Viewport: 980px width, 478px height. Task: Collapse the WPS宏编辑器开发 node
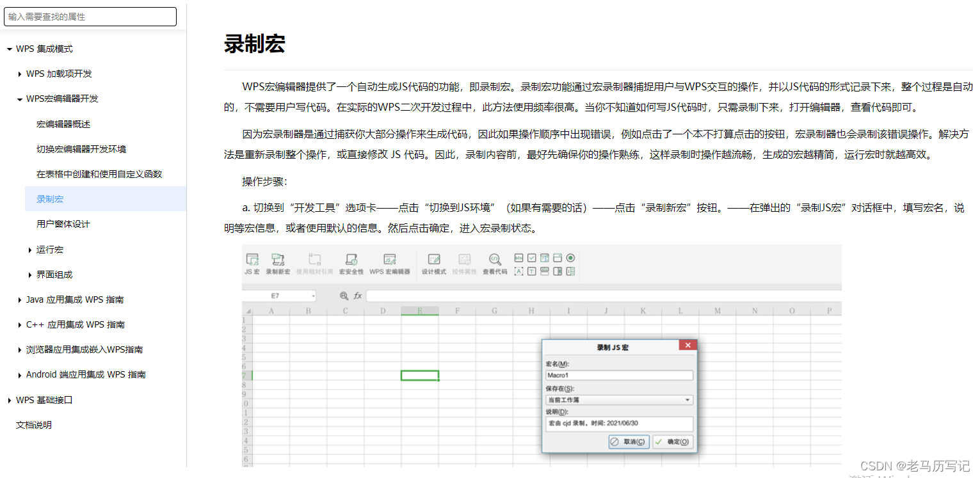tap(20, 99)
